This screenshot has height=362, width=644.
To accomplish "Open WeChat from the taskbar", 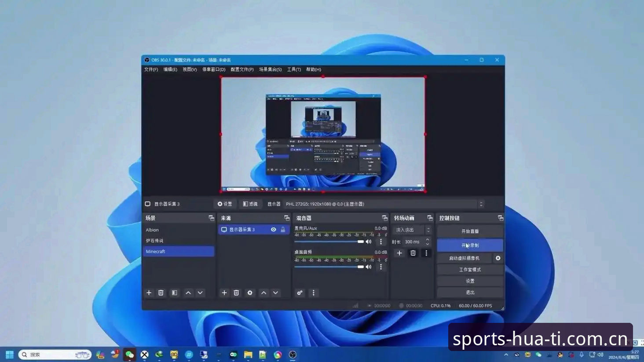I will tap(129, 355).
